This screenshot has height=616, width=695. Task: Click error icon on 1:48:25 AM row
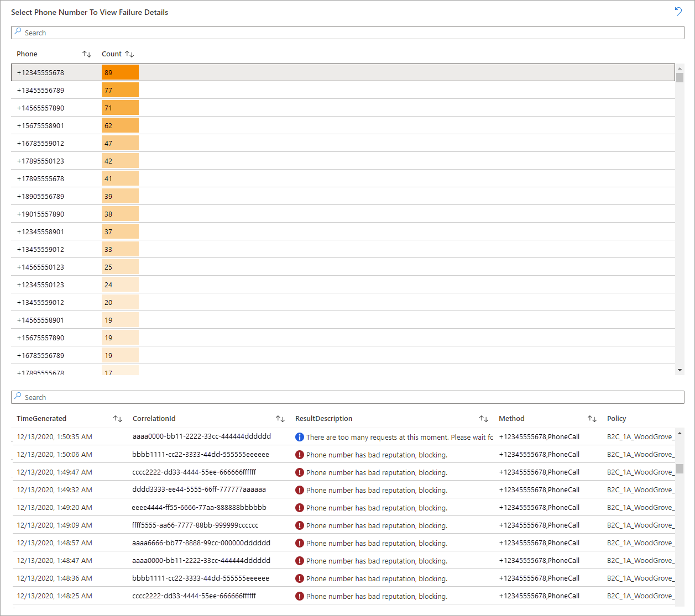pyautogui.click(x=300, y=596)
